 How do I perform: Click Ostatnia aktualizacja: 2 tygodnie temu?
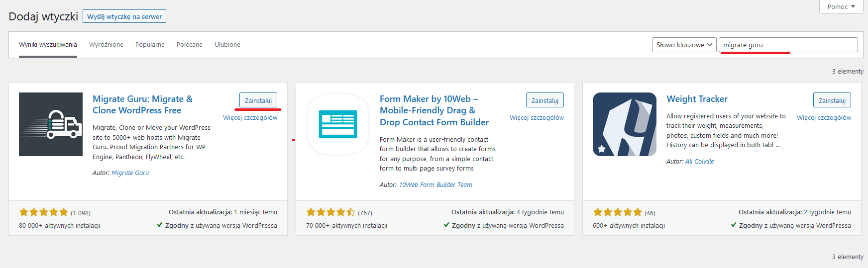[795, 212]
